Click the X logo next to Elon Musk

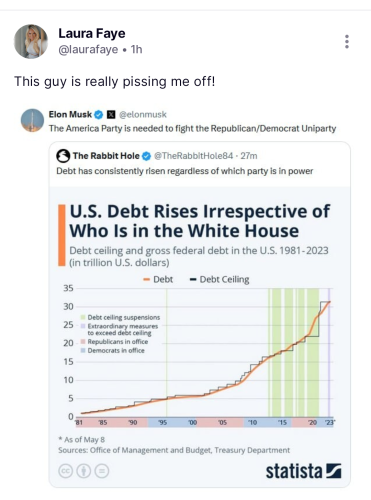pyautogui.click(x=111, y=115)
